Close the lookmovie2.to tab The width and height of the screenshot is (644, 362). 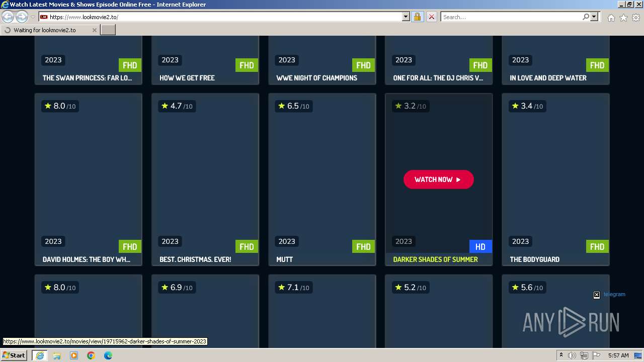pyautogui.click(x=94, y=30)
